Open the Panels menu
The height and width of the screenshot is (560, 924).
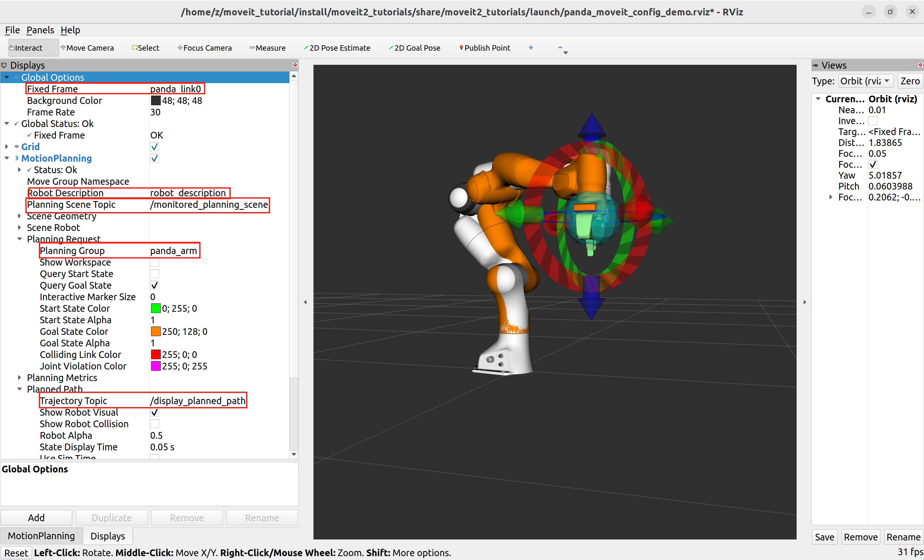[40, 30]
